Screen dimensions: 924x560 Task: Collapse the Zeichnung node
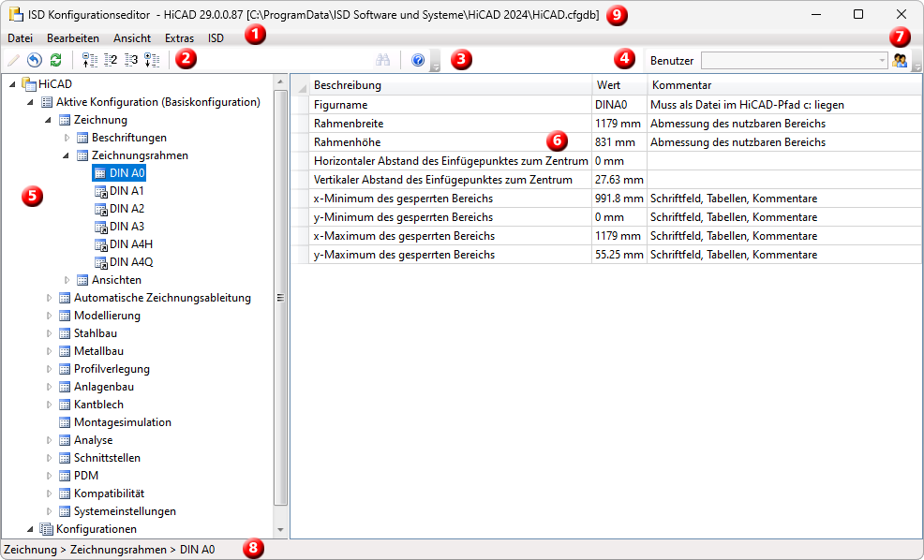[49, 120]
